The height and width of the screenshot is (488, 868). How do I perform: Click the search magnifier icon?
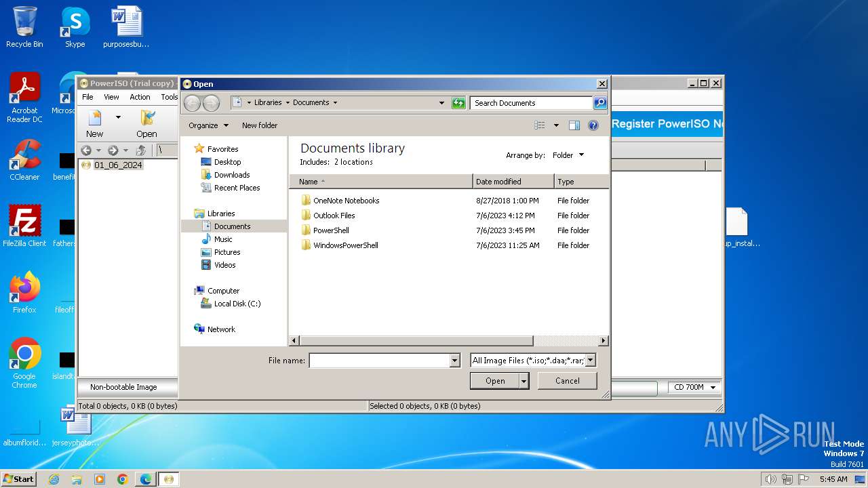(x=599, y=103)
